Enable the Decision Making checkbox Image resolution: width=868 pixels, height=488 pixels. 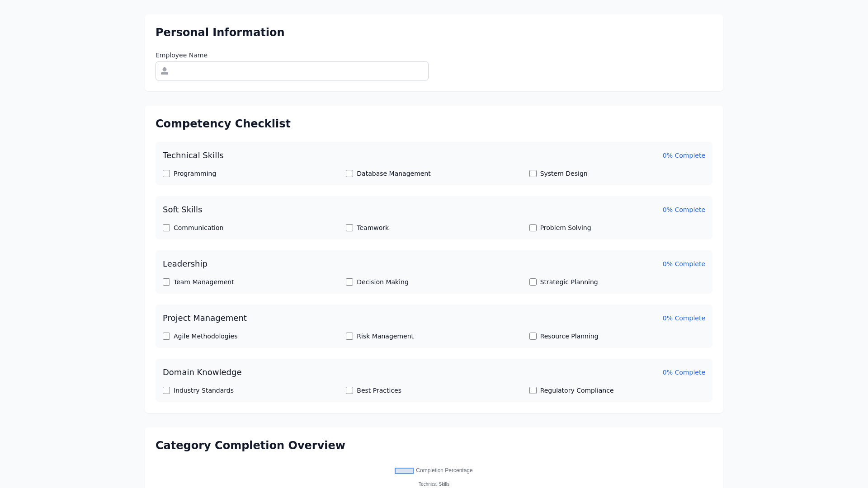point(349,282)
